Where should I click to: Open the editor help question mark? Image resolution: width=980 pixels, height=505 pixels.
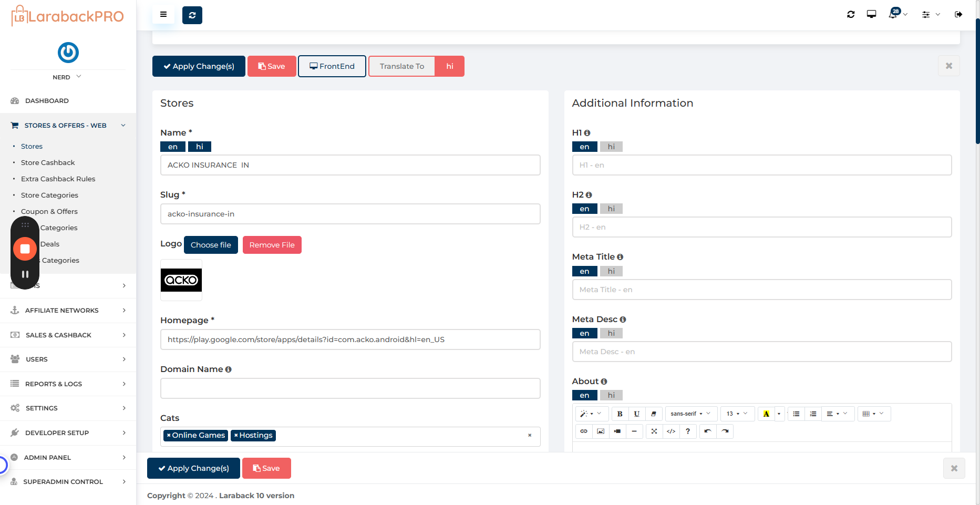pyautogui.click(x=688, y=431)
